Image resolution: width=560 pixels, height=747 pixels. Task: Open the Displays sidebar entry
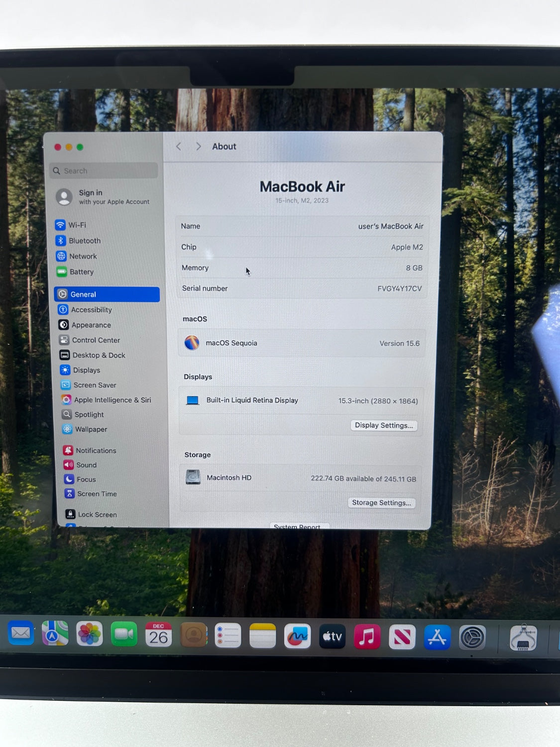(87, 370)
